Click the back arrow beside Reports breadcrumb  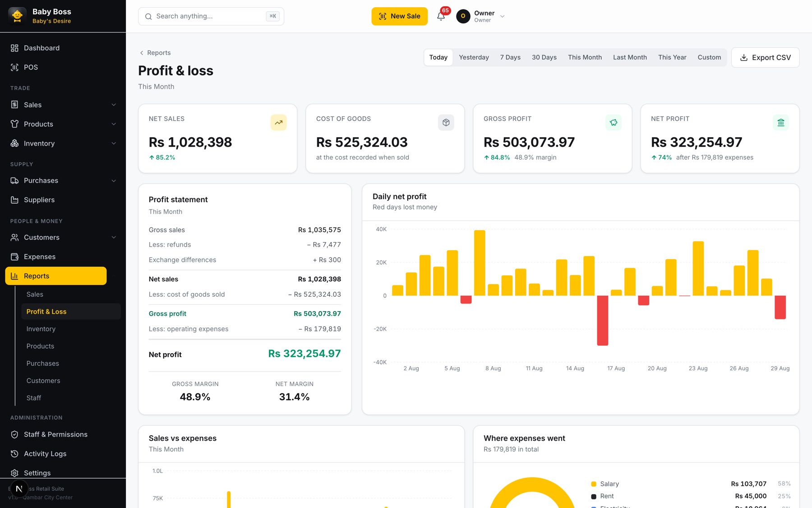(142, 53)
